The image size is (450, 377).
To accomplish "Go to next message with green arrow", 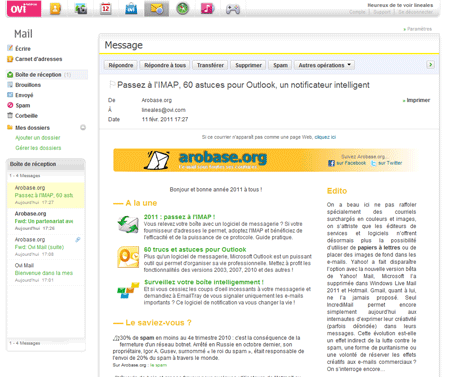I will click(x=430, y=65).
